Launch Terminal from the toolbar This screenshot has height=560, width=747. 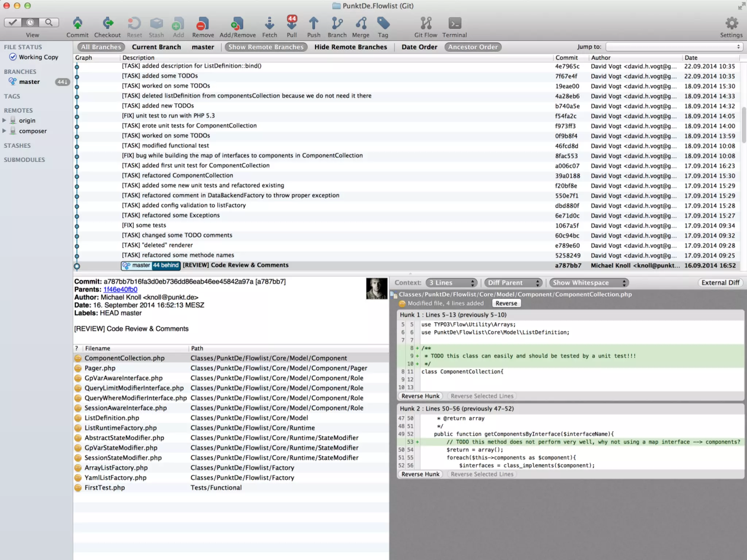click(454, 24)
